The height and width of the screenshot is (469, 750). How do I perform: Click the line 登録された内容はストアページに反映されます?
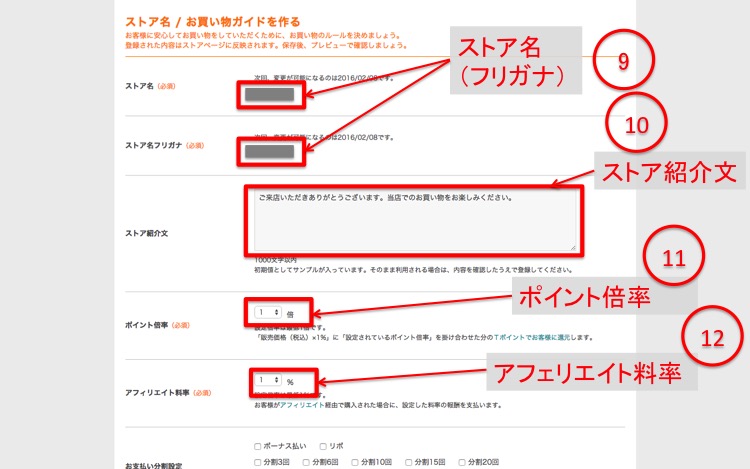266,45
